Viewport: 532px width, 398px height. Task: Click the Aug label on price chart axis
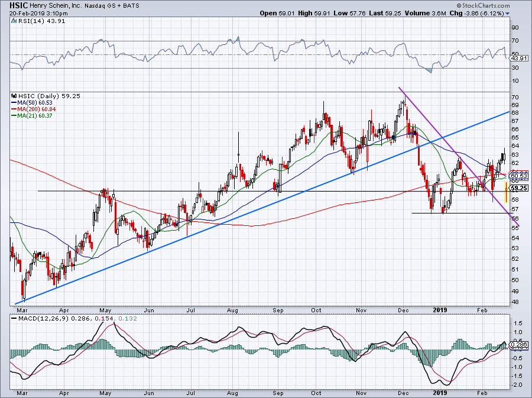tap(232, 310)
